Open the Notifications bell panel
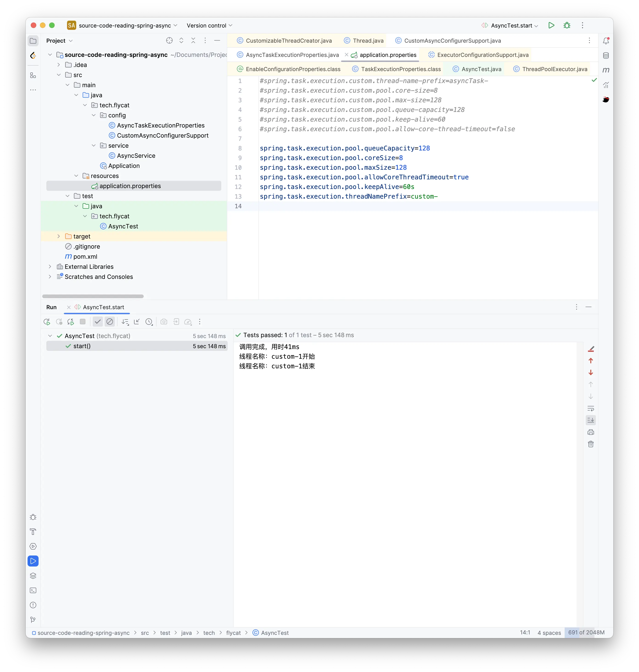Screen dimensions: 639x672 click(x=606, y=41)
